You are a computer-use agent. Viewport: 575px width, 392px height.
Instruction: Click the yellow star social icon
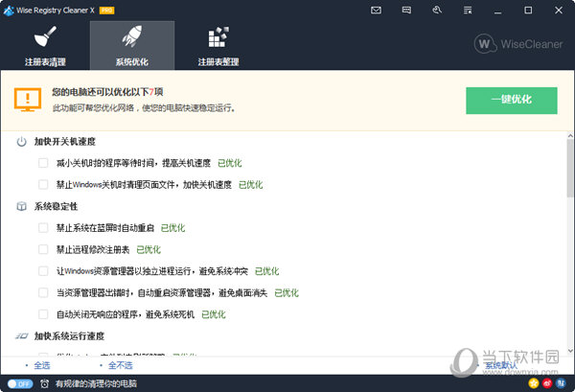534,383
